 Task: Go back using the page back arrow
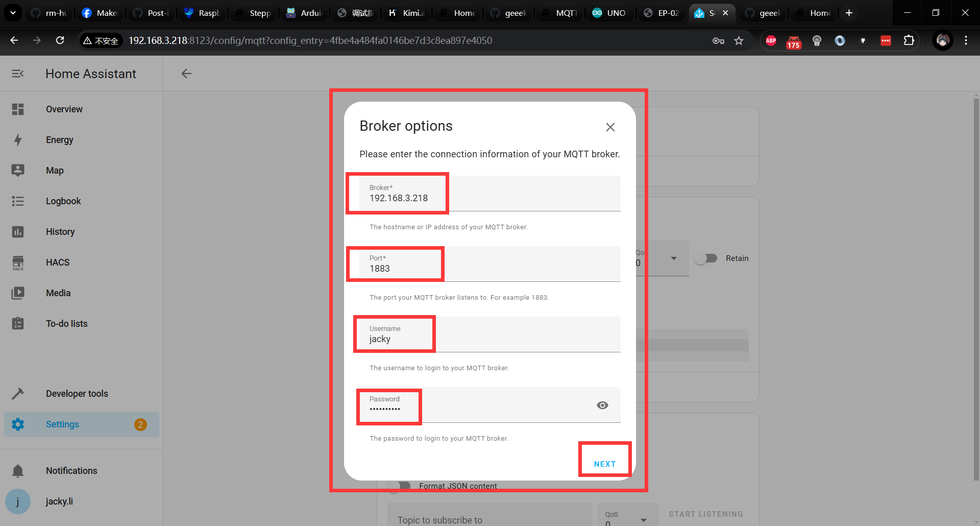point(186,74)
